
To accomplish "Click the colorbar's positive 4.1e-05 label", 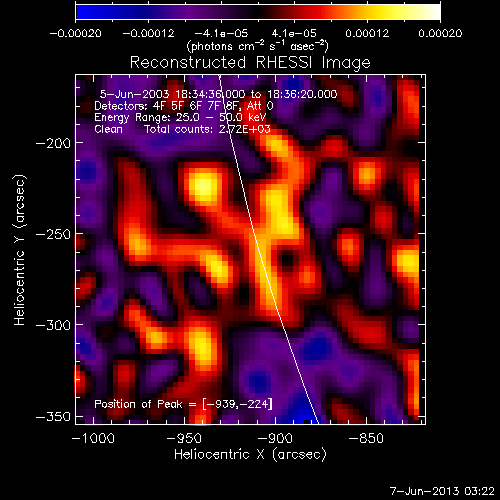I will coord(294,33).
